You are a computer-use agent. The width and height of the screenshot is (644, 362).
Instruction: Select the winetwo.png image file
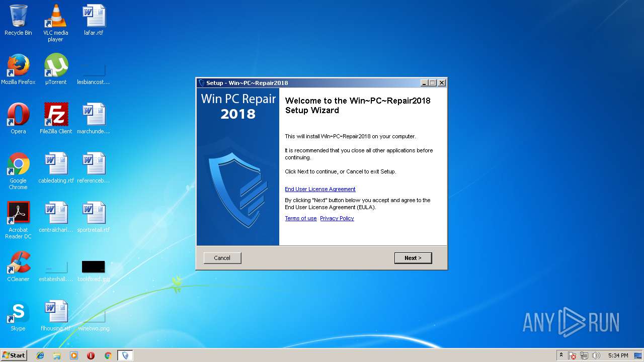(x=94, y=320)
